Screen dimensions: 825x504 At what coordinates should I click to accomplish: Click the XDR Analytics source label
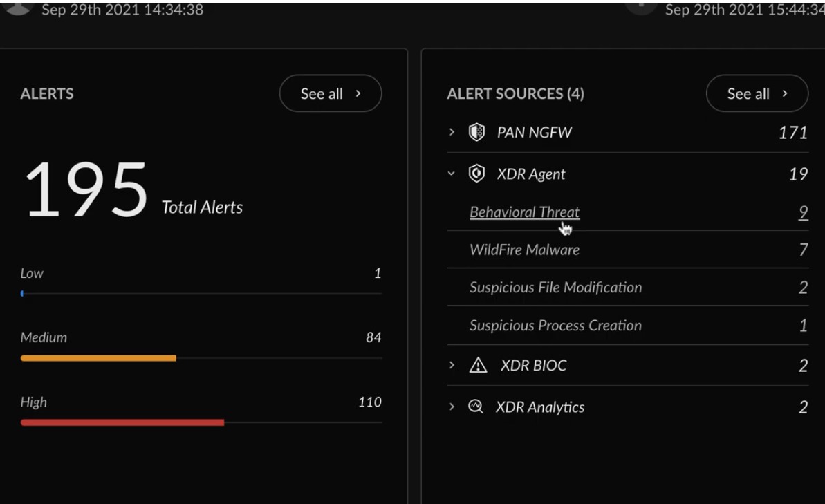click(x=540, y=407)
